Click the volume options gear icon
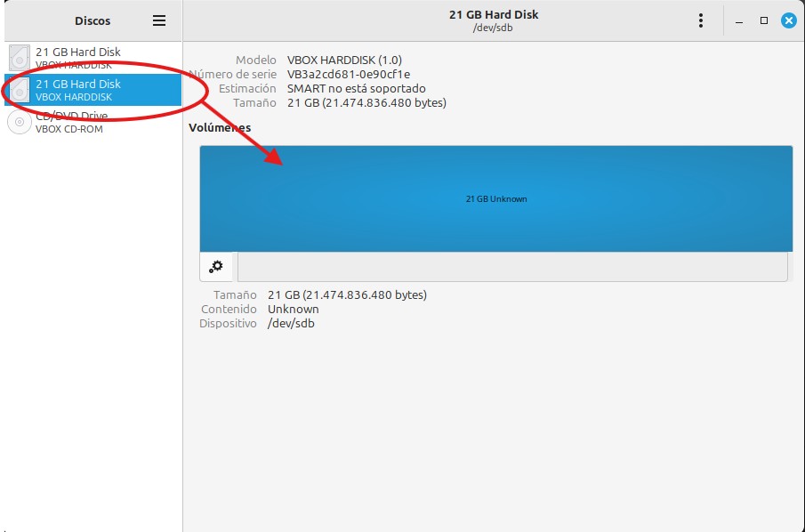 [216, 267]
